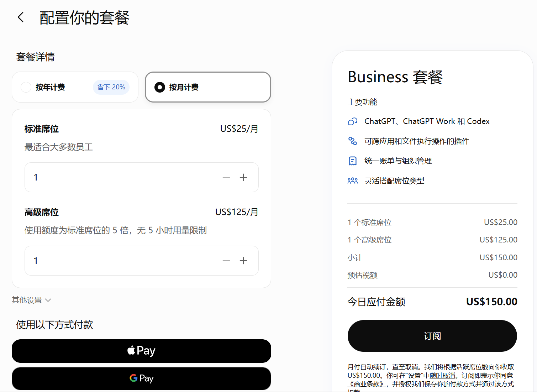This screenshot has width=537, height=392.
Task: Select the 按月计费 monthly billing option
Action: [x=208, y=87]
